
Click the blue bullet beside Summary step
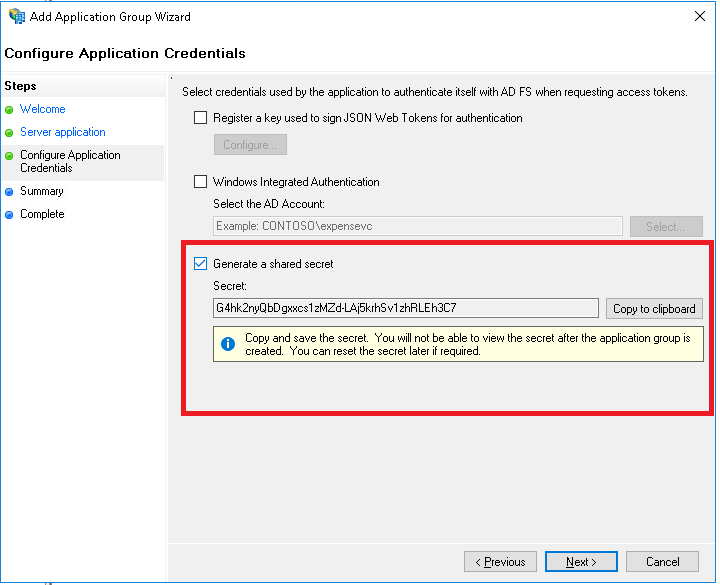pyautogui.click(x=10, y=192)
